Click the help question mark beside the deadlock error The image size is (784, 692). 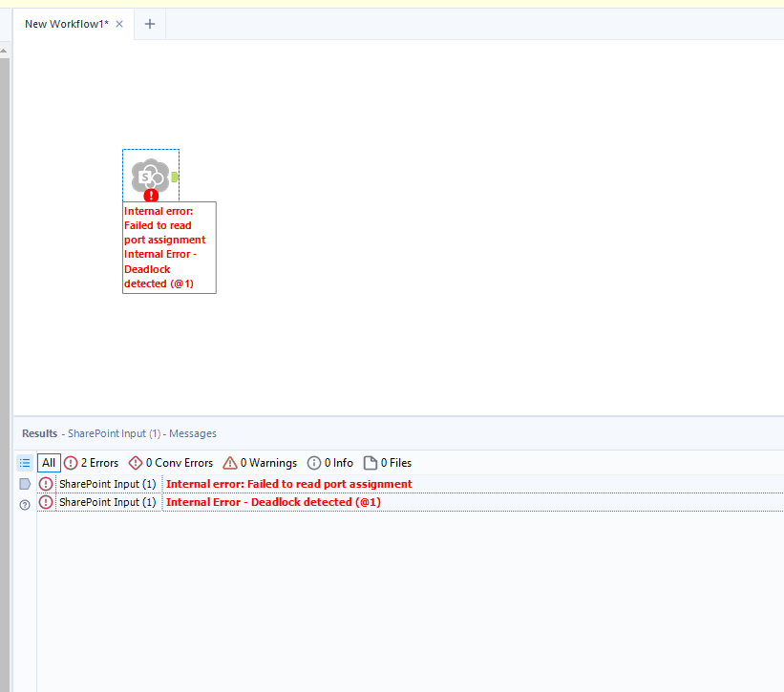pos(24,502)
